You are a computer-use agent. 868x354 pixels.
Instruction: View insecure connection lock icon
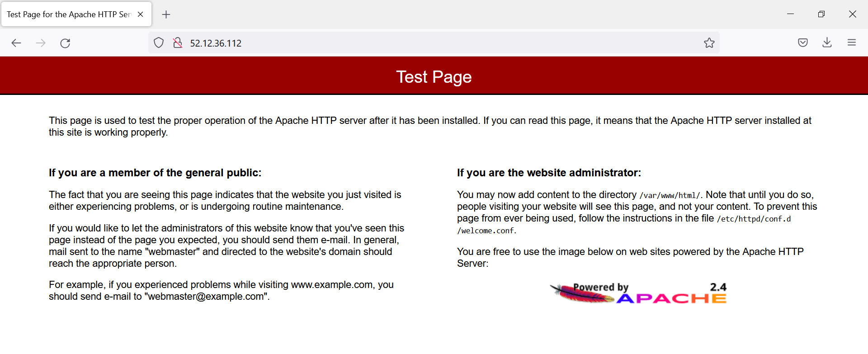click(178, 43)
